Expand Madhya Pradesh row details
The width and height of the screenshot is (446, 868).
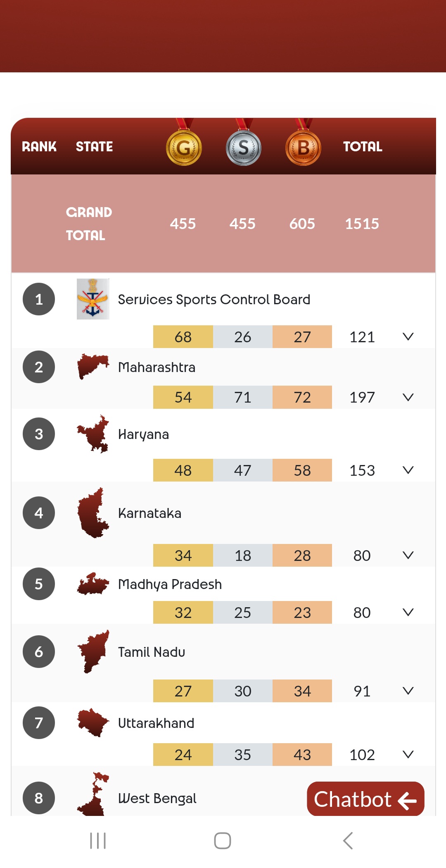point(408,612)
